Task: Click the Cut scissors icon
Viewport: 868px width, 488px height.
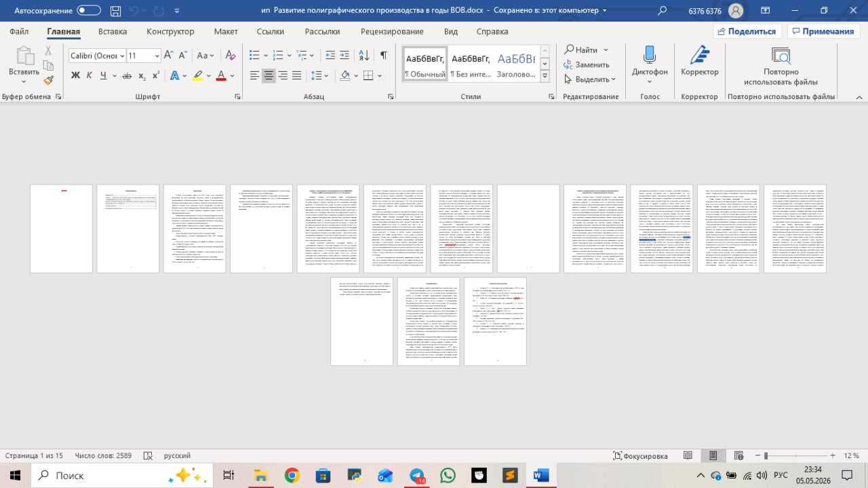Action: (x=49, y=51)
